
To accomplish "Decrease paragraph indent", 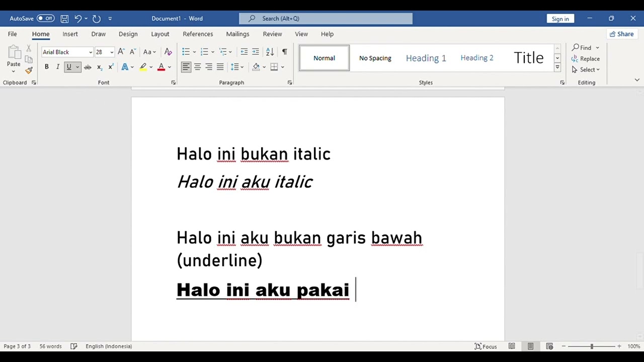I will pyautogui.click(x=244, y=52).
